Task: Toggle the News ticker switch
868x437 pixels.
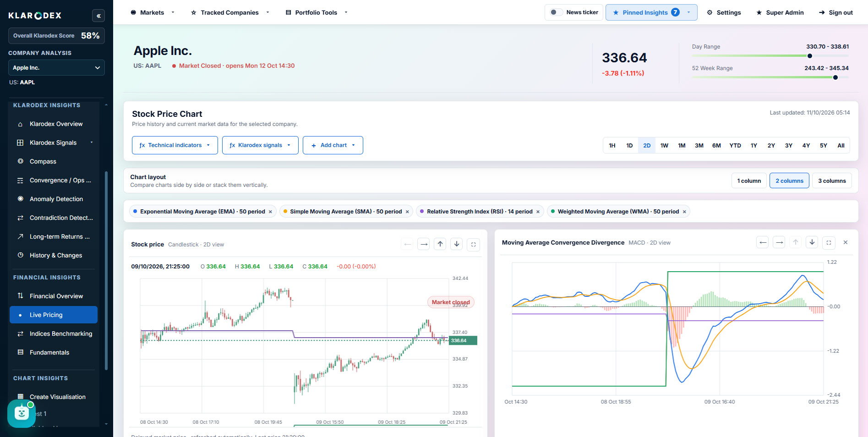Action: pyautogui.click(x=556, y=12)
